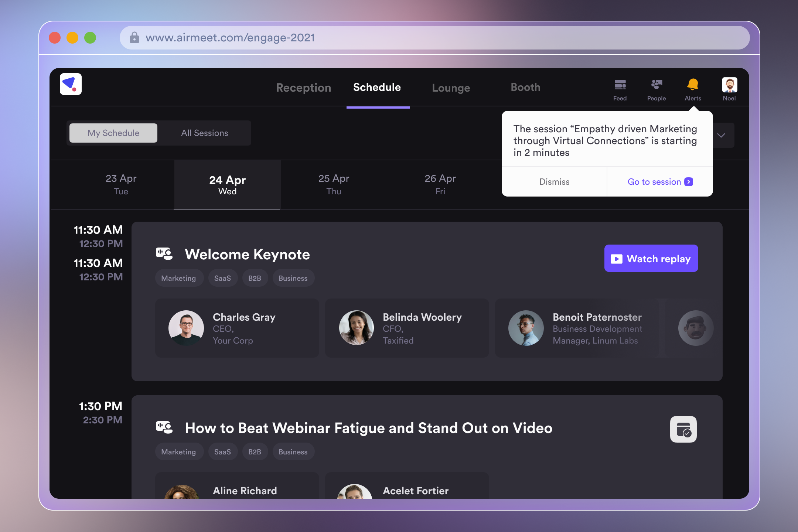Click the lock icon in address bar
This screenshot has width=798, height=532.
(134, 38)
